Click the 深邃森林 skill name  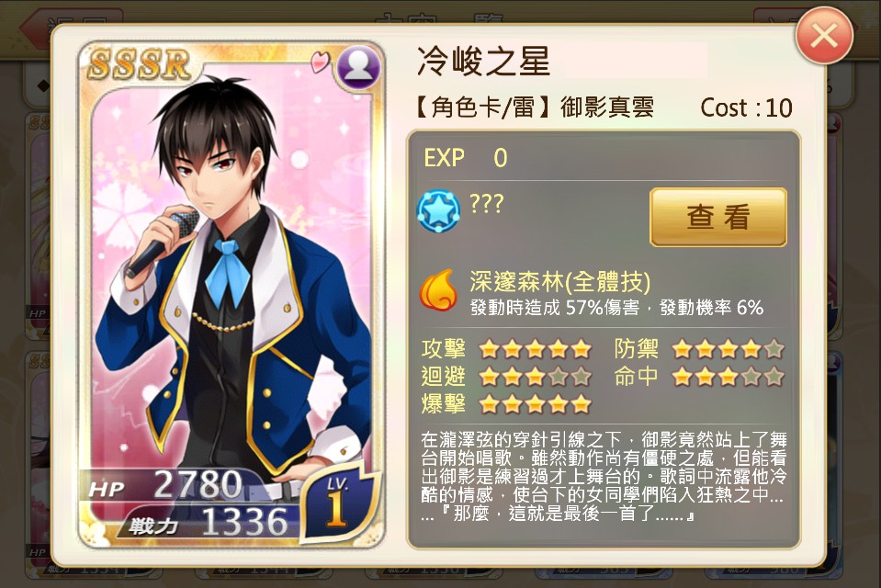pyautogui.click(x=559, y=281)
